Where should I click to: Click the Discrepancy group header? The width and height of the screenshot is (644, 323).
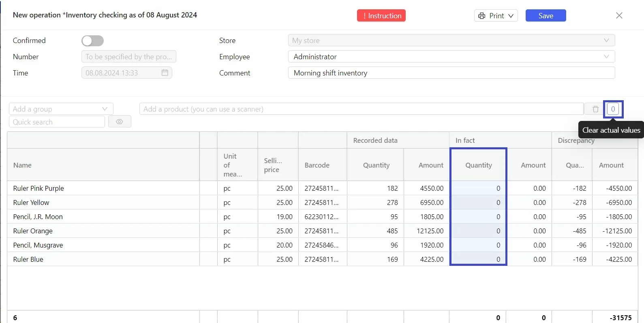(576, 140)
